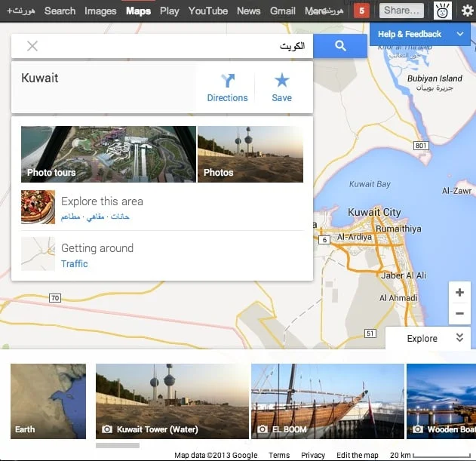Click the Al Ahmadi map label

coord(398,298)
